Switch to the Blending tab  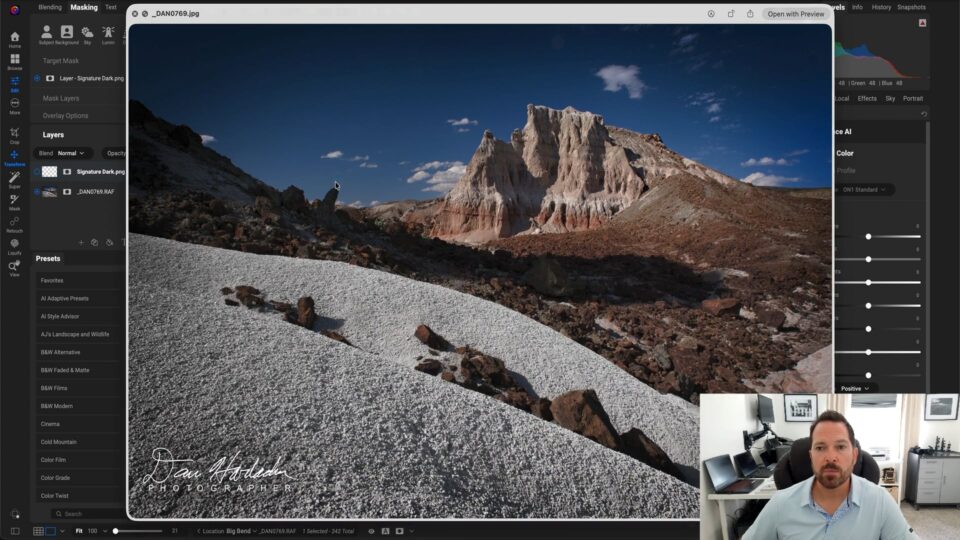coord(50,7)
